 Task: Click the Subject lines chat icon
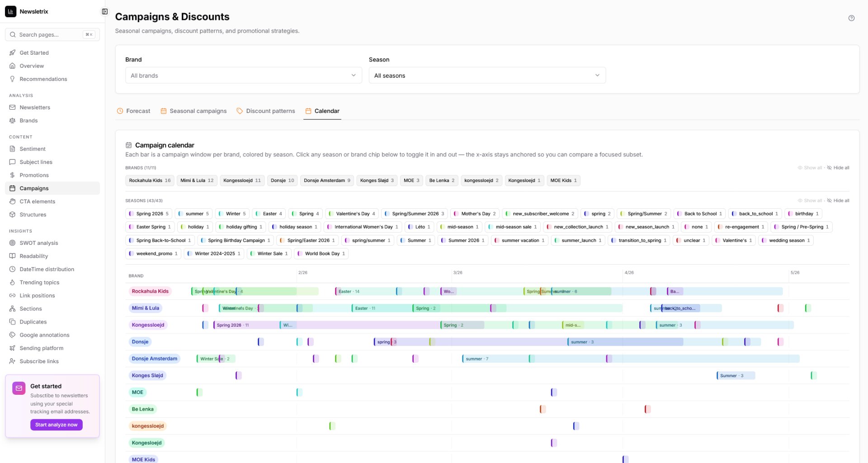(13, 162)
